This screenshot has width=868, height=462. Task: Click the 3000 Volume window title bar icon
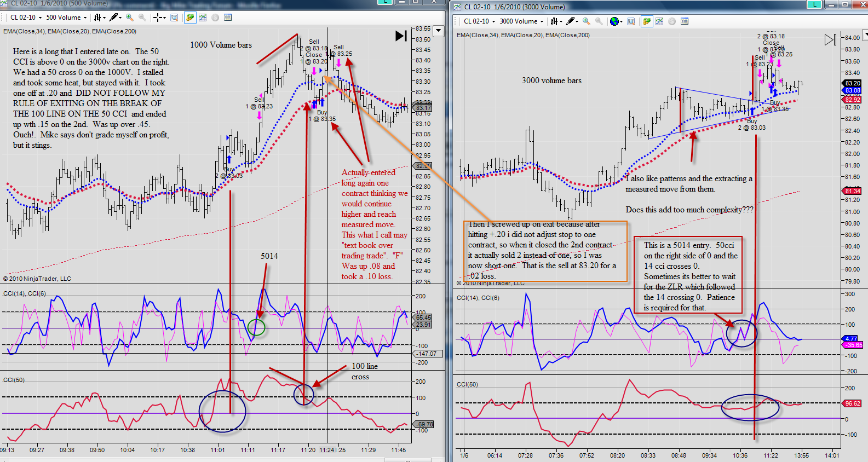(457, 7)
